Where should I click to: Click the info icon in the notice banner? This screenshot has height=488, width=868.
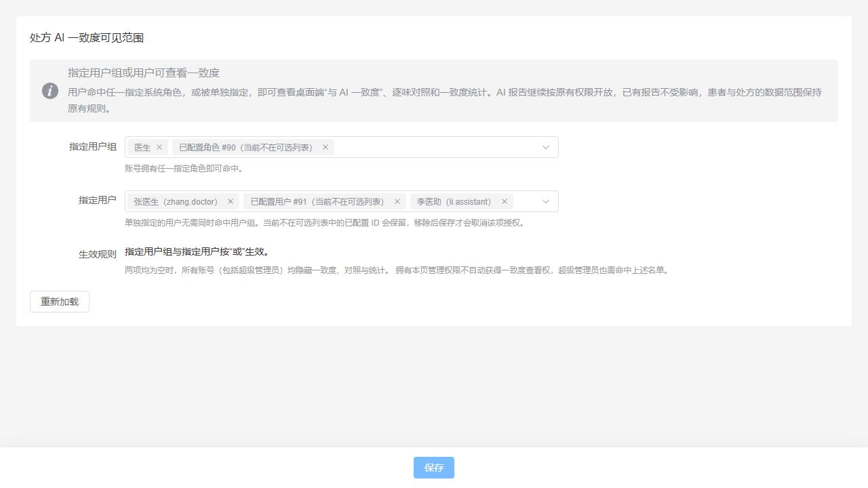[x=50, y=91]
